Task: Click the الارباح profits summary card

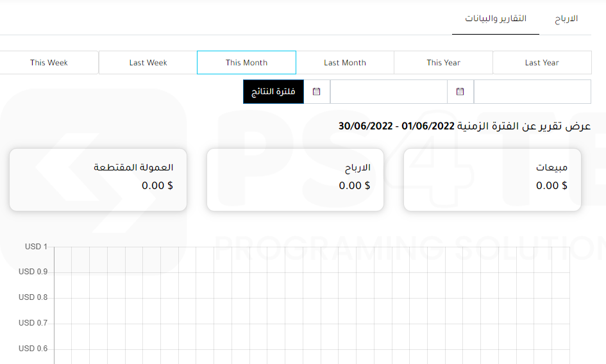Action: tap(295, 179)
